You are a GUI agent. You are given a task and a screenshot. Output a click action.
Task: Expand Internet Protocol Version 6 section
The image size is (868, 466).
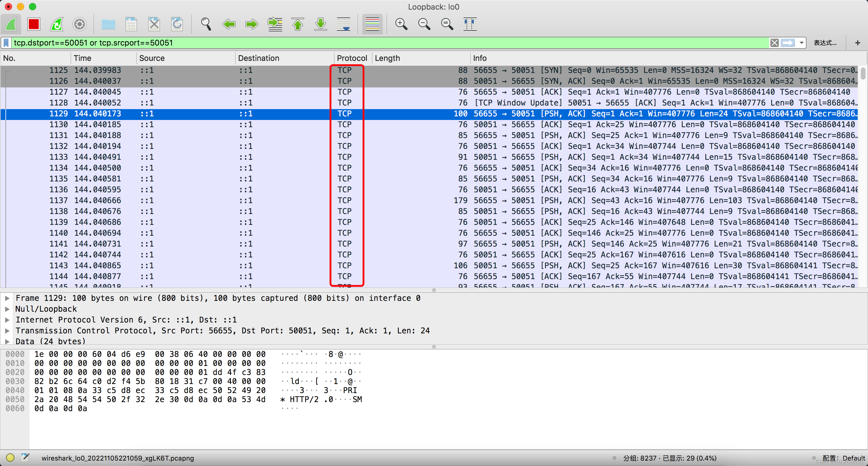point(7,320)
